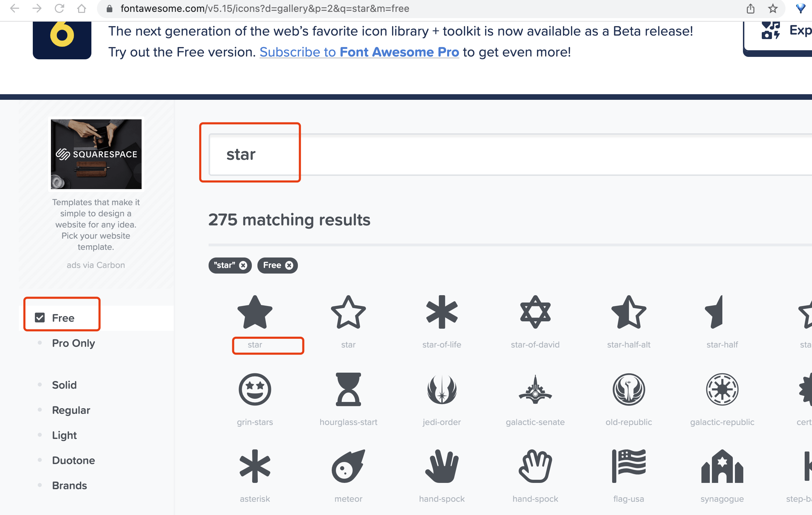Toggle the Solid style filter

64,385
